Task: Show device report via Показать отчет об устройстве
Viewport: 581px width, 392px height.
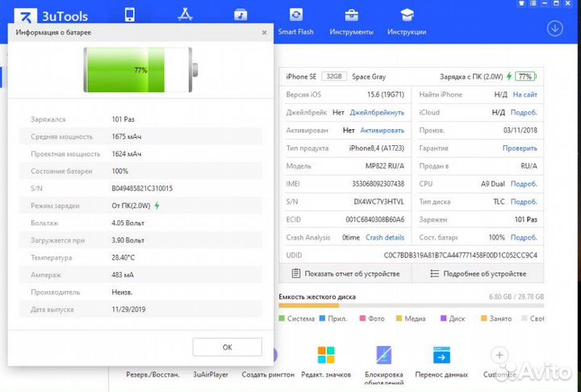Action: (x=345, y=273)
